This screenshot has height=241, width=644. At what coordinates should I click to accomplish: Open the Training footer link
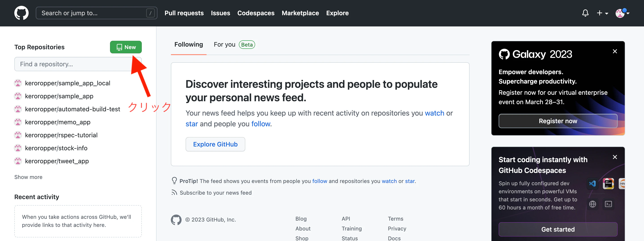(352, 228)
